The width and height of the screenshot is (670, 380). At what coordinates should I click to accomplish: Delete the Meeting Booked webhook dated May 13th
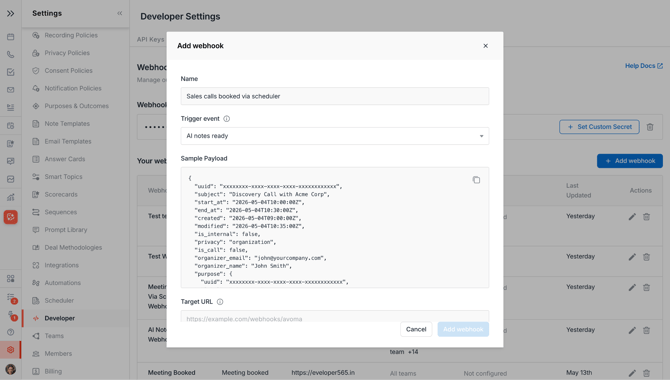[646, 373]
